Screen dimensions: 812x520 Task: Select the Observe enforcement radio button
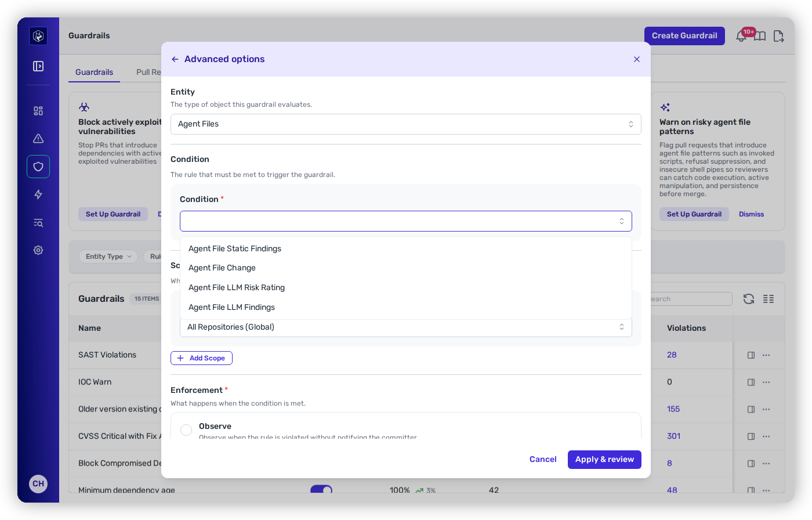[x=186, y=430]
